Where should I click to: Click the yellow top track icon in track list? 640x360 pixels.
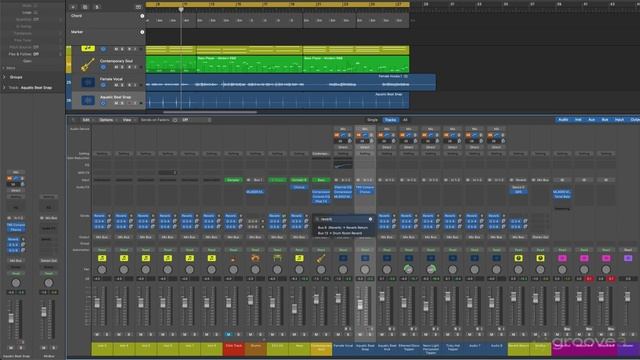[87, 49]
